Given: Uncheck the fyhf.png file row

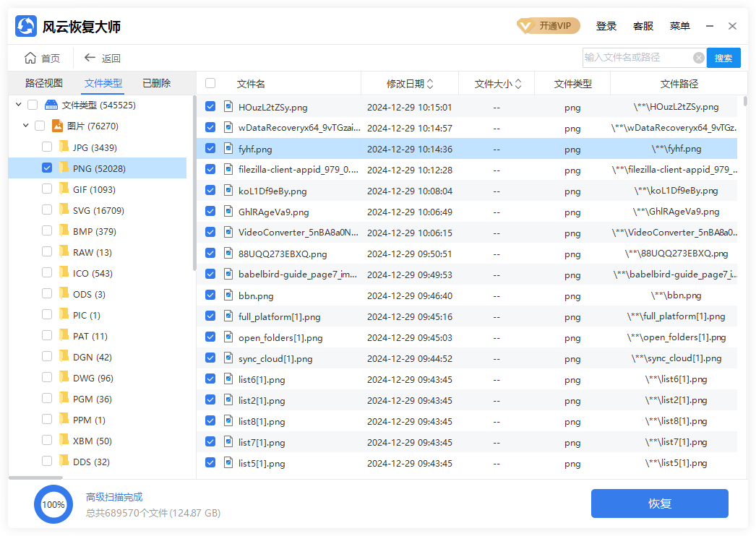Looking at the screenshot, I should [210, 147].
